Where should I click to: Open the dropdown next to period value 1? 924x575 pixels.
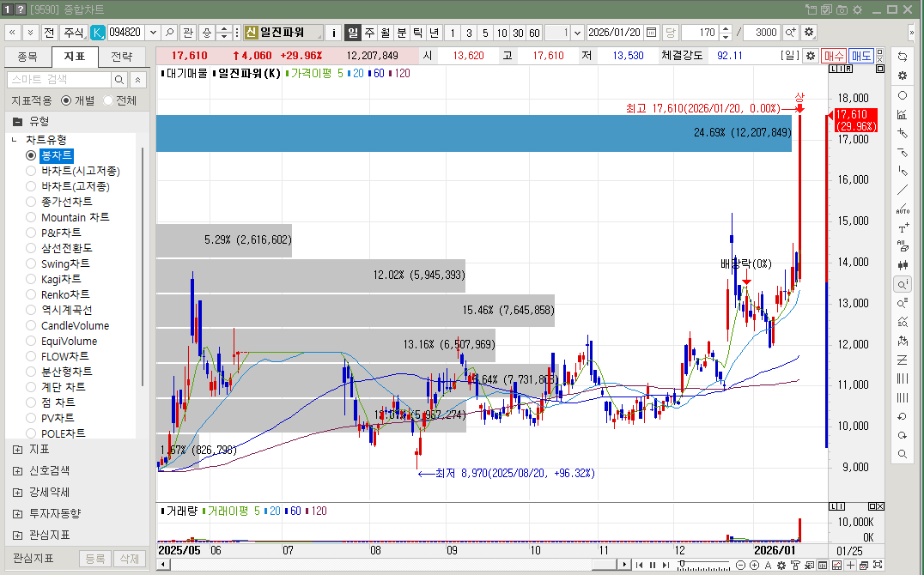[x=577, y=33]
